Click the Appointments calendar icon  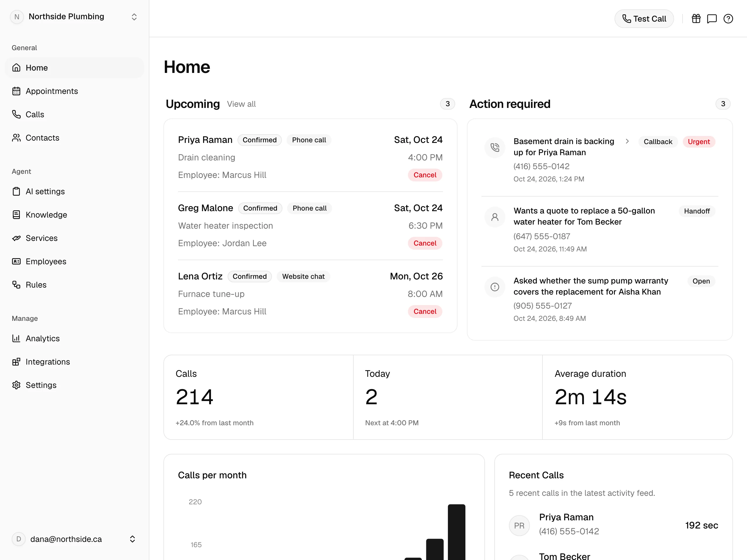point(16,91)
